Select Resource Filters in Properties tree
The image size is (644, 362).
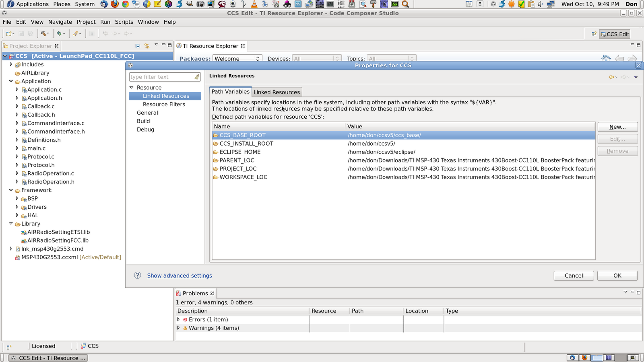pos(164,104)
